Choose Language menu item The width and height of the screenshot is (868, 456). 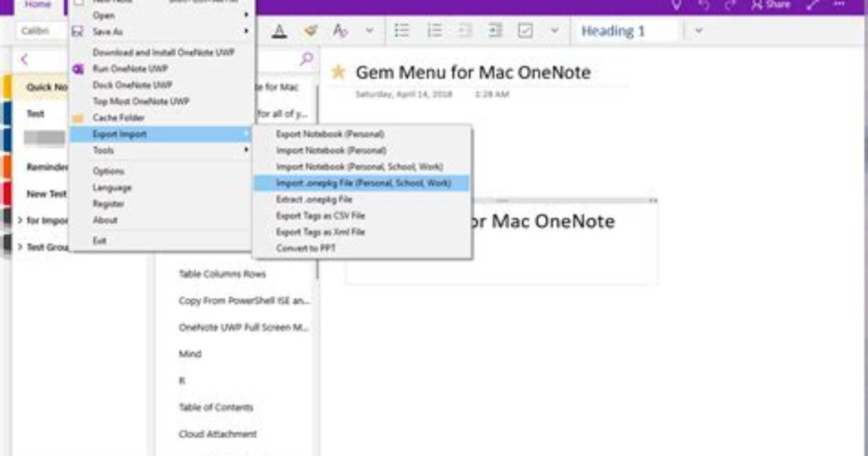tap(162, 188)
